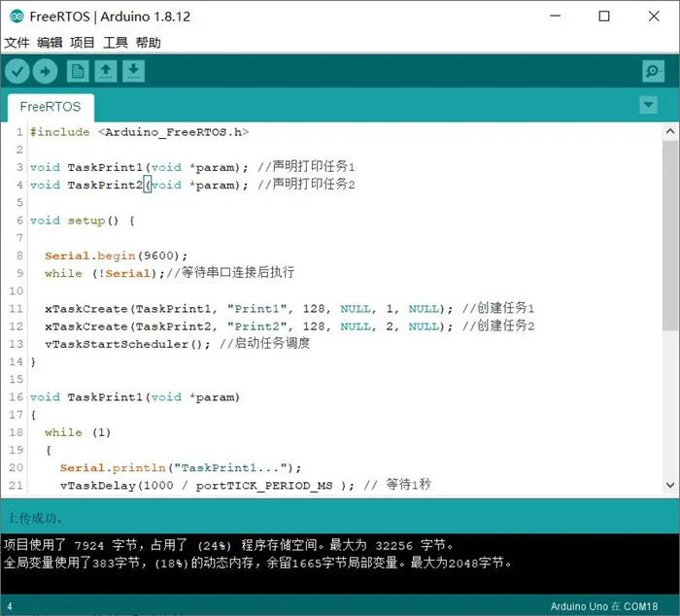680x616 pixels.
Task: Click the vTaskDelay line of code
Action: (x=246, y=485)
